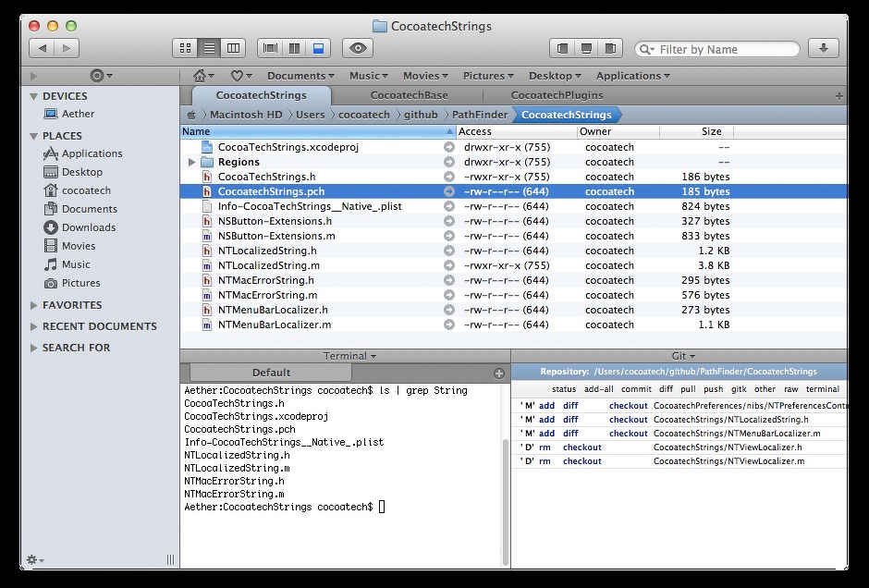869x588 pixels.
Task: Expand the Regions folder
Action: [x=191, y=162]
